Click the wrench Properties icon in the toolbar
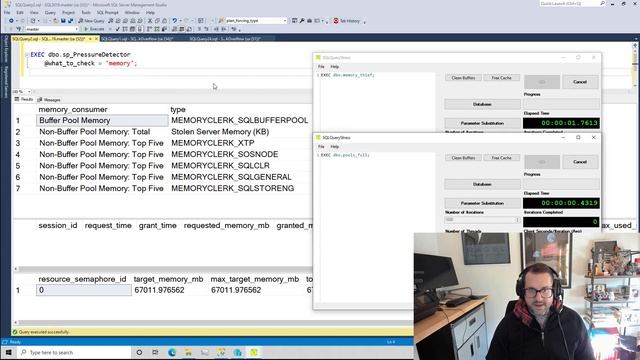The width and height of the screenshot is (640, 360). [x=302, y=20]
